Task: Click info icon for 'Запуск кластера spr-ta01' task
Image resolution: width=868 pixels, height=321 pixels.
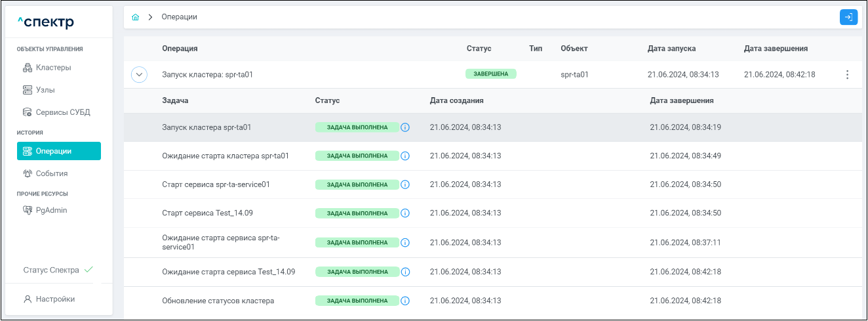Action: [405, 127]
